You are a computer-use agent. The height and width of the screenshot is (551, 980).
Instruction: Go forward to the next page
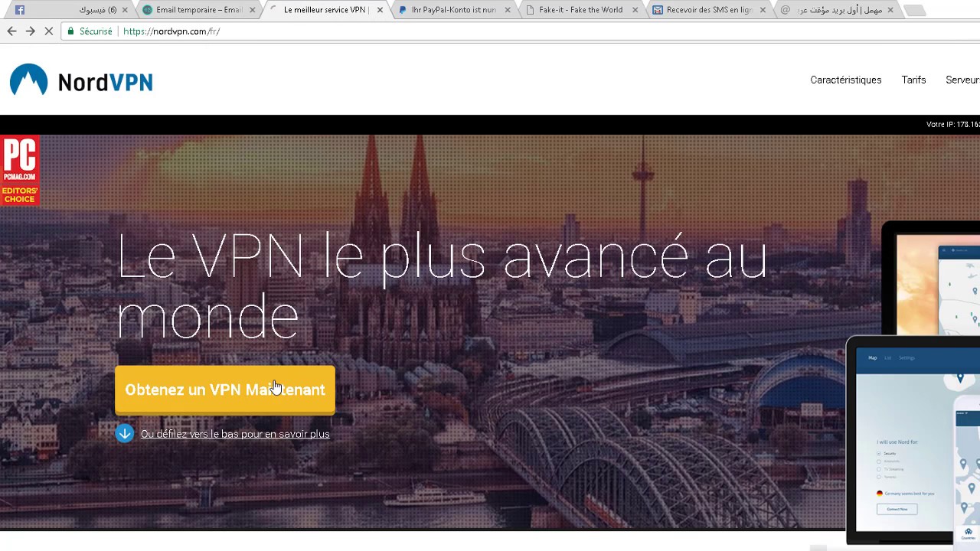(x=31, y=31)
